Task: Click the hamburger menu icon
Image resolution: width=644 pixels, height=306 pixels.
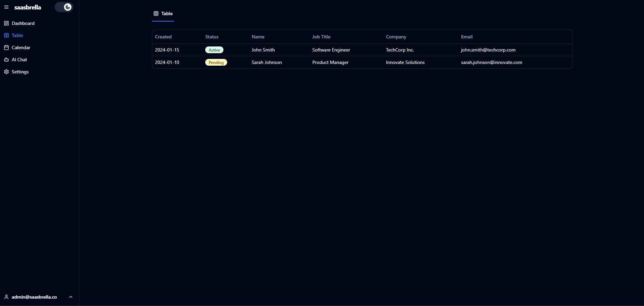Action: 6,7
